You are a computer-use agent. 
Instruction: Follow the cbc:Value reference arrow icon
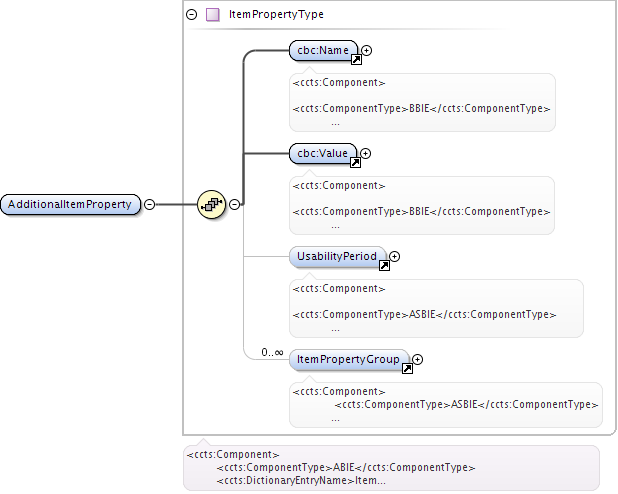355,162
